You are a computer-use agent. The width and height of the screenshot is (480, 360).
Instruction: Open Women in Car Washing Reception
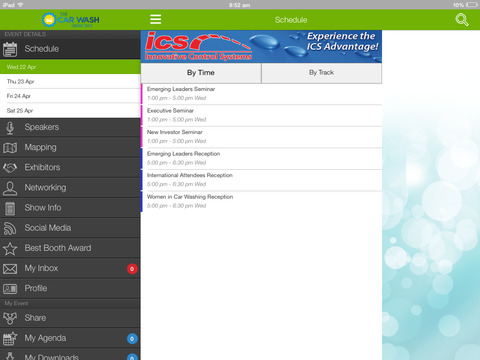click(262, 201)
